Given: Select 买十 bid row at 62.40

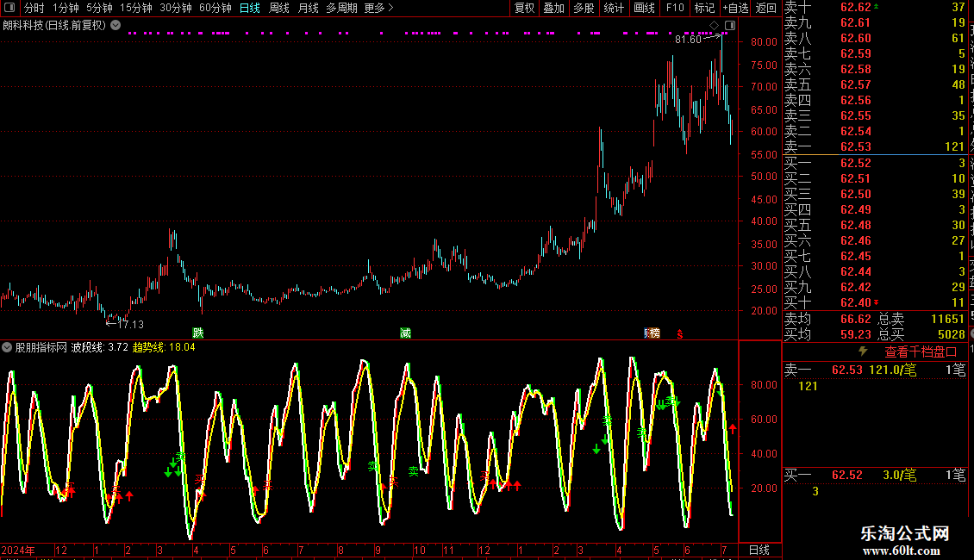Looking at the screenshot, I should point(875,302).
